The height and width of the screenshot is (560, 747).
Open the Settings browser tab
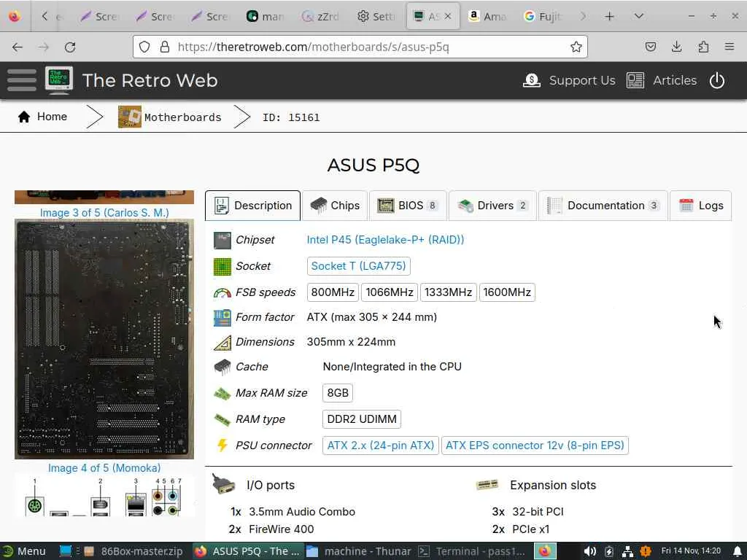(376, 16)
